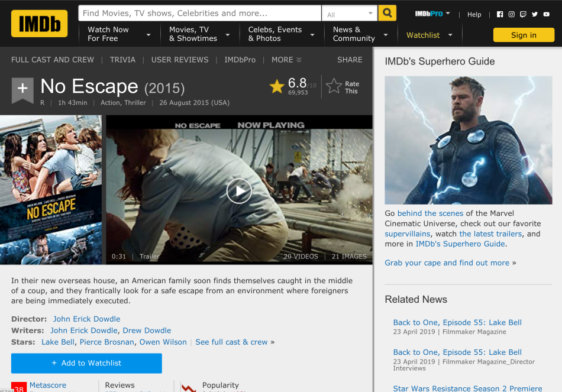Click the No Escape movie poster
The height and width of the screenshot is (392, 562).
[x=51, y=190]
